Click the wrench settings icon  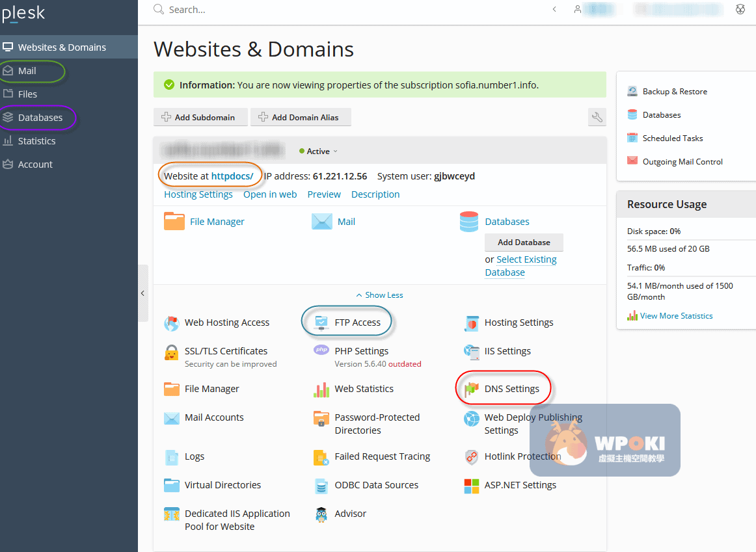(x=596, y=118)
